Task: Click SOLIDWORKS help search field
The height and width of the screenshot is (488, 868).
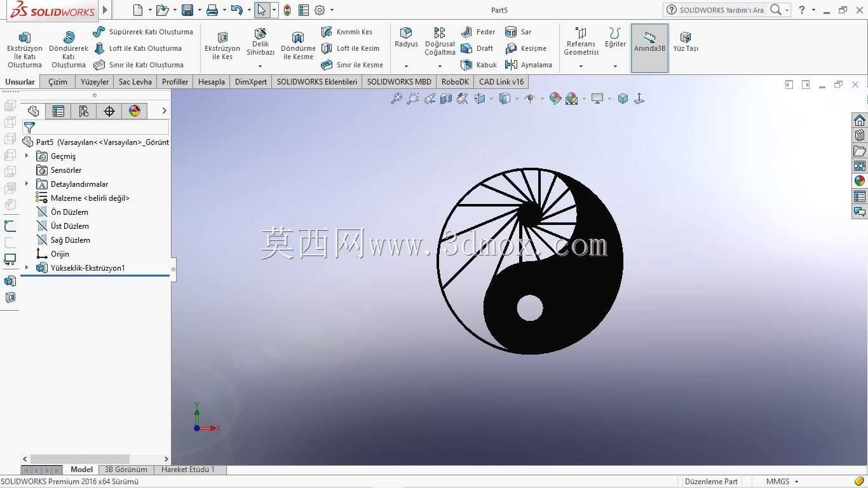Action: click(721, 10)
